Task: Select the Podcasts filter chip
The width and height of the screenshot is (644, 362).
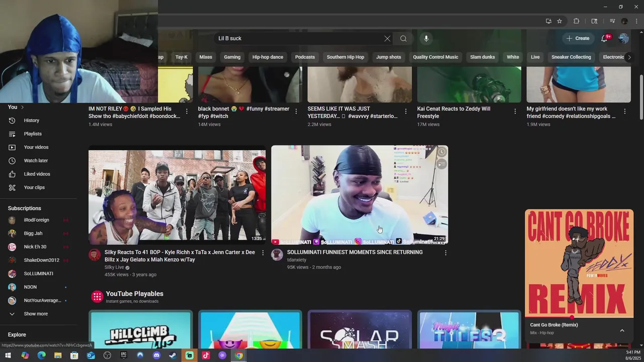Action: [x=305, y=57]
